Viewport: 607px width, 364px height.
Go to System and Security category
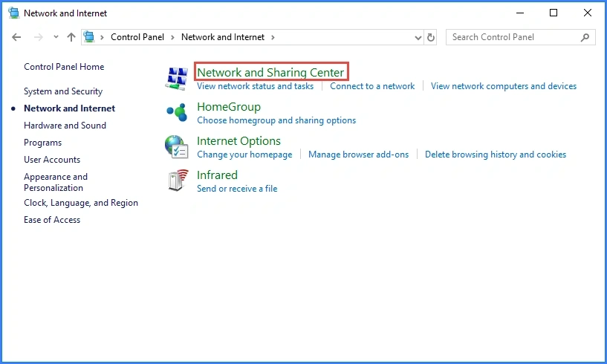(63, 91)
